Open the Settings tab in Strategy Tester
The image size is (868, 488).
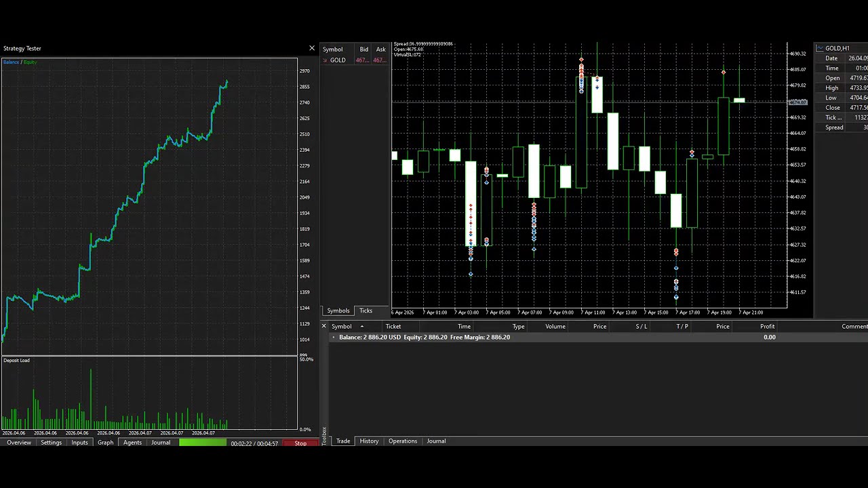51,443
